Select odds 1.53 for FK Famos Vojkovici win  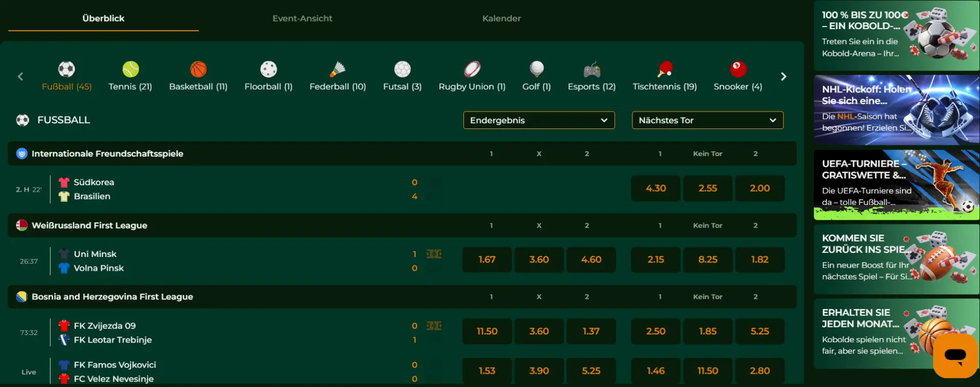(487, 371)
